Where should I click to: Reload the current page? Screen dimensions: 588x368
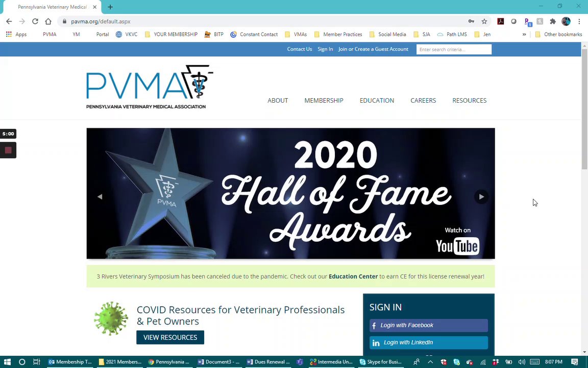pyautogui.click(x=35, y=21)
